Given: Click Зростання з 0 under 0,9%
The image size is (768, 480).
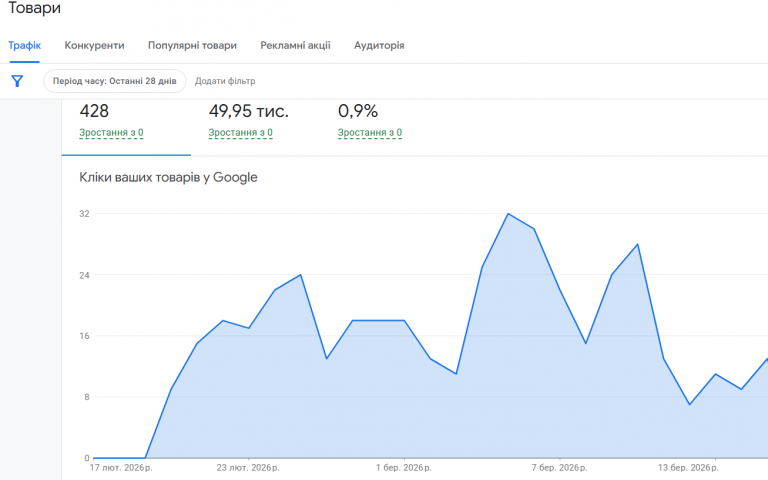Looking at the screenshot, I should (370, 133).
